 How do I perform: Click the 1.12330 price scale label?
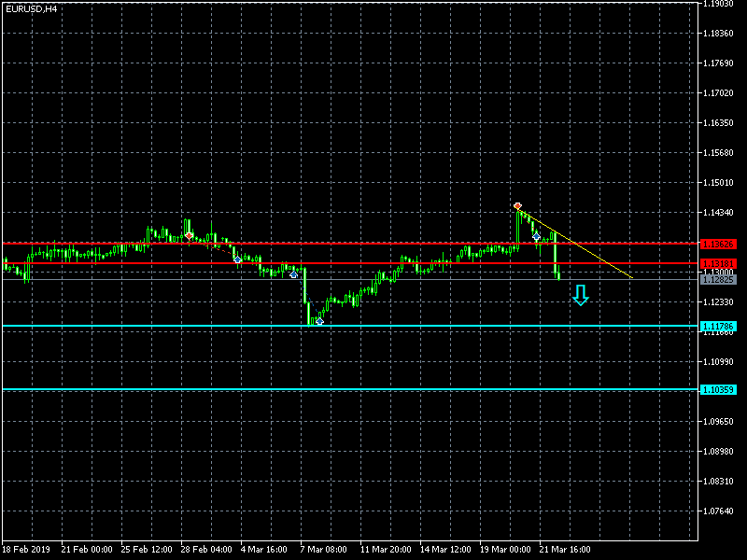[718, 302]
